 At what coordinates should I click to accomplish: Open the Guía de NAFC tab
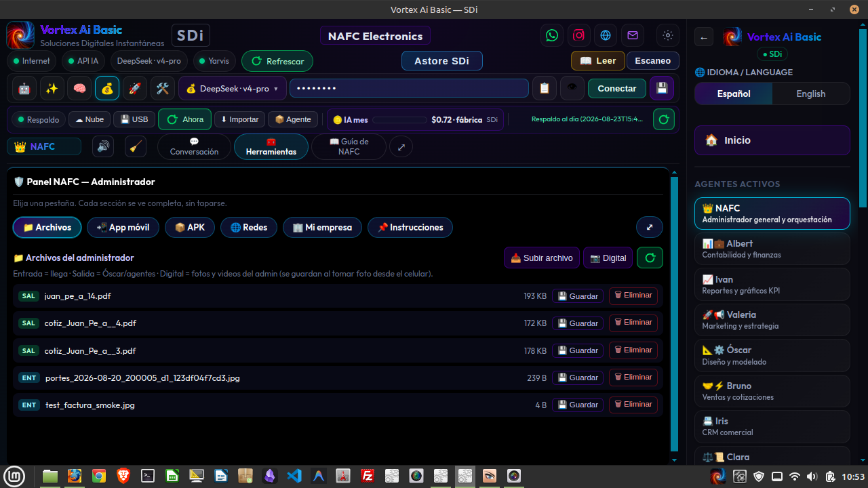pos(349,146)
